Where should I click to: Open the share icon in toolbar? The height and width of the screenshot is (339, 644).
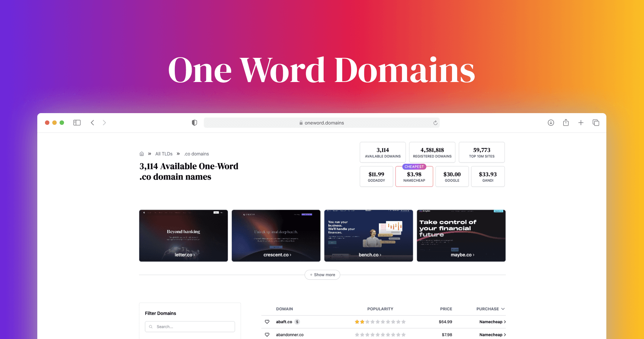(x=566, y=123)
